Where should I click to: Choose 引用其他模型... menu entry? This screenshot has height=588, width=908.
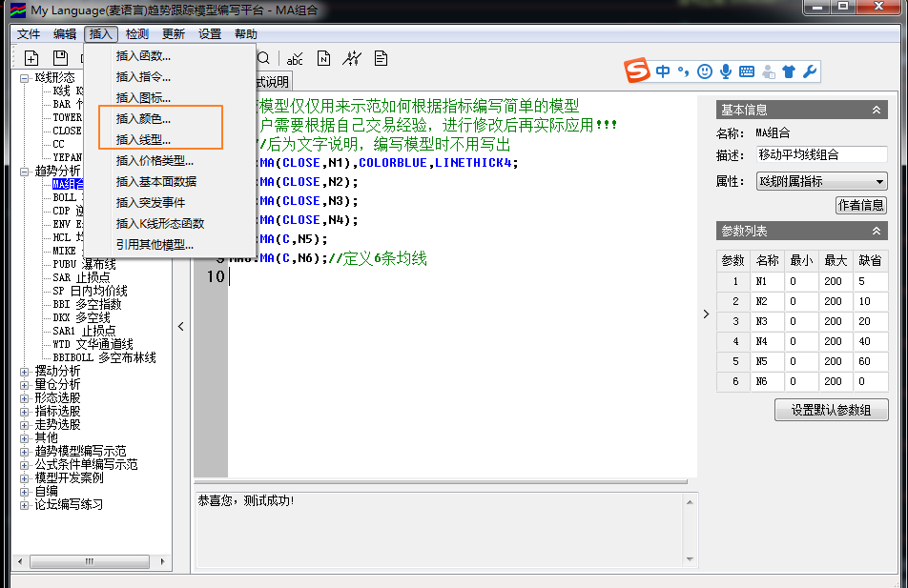pos(155,245)
